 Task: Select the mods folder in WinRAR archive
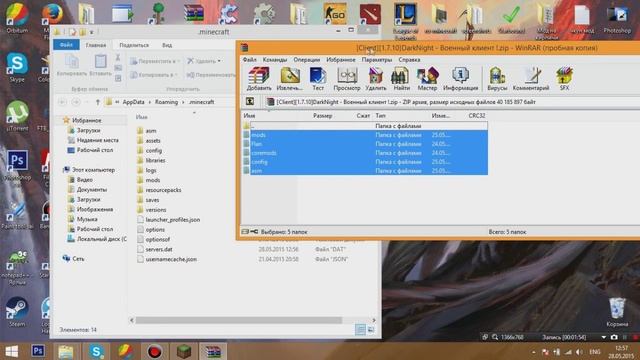[365, 135]
